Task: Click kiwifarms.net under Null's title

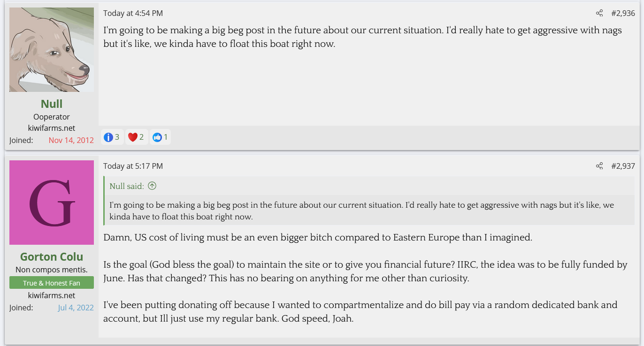Action: [52, 128]
